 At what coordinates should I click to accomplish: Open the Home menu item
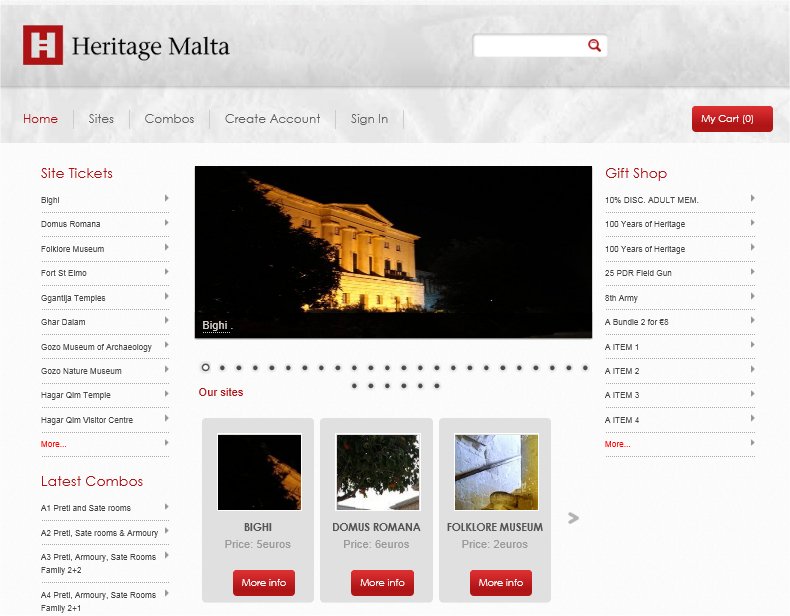pyautogui.click(x=40, y=119)
